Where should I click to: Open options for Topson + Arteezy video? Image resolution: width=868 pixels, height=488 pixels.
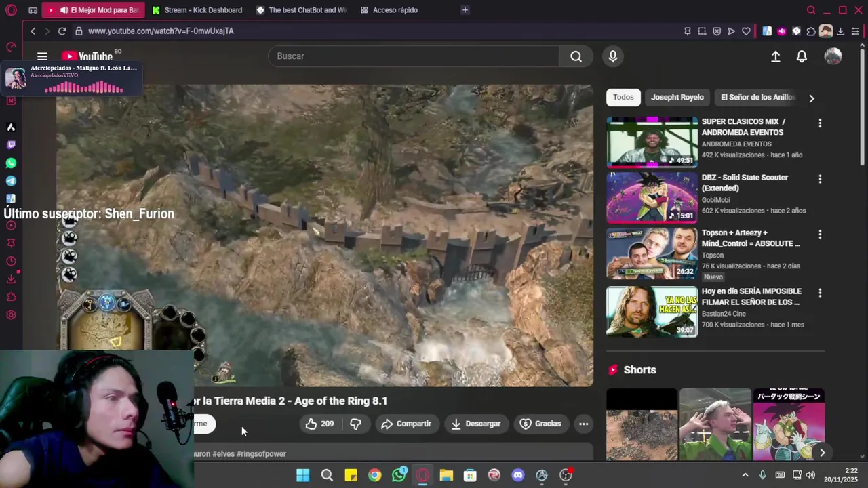coord(820,235)
